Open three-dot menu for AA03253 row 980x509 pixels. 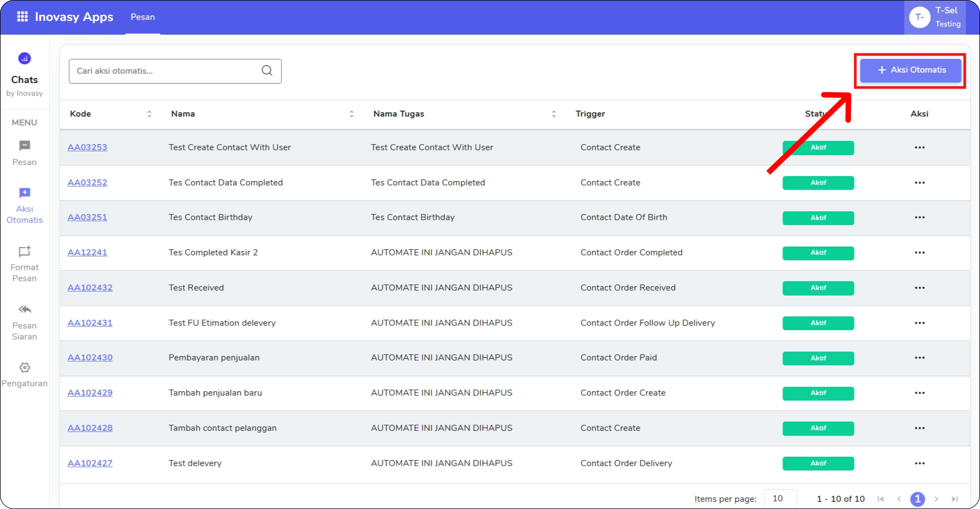pyautogui.click(x=919, y=147)
